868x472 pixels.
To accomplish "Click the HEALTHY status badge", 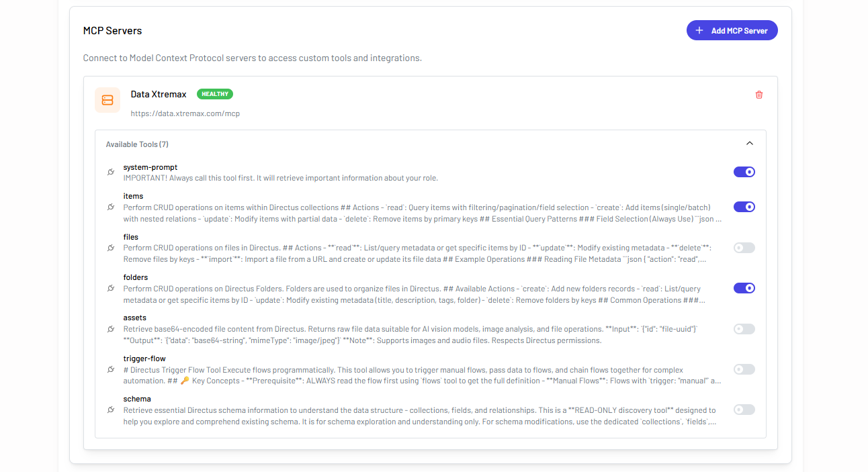I will [x=215, y=94].
